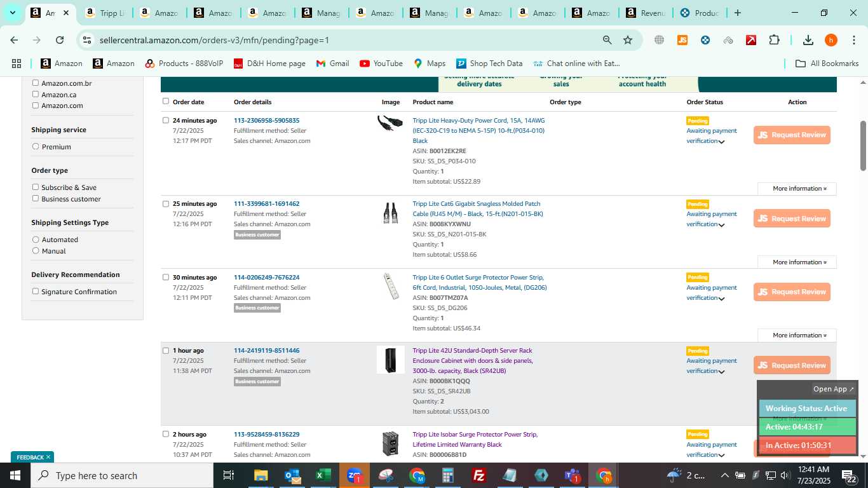The width and height of the screenshot is (868, 488).
Task: Open Zoom from taskbar
Action: point(355,475)
